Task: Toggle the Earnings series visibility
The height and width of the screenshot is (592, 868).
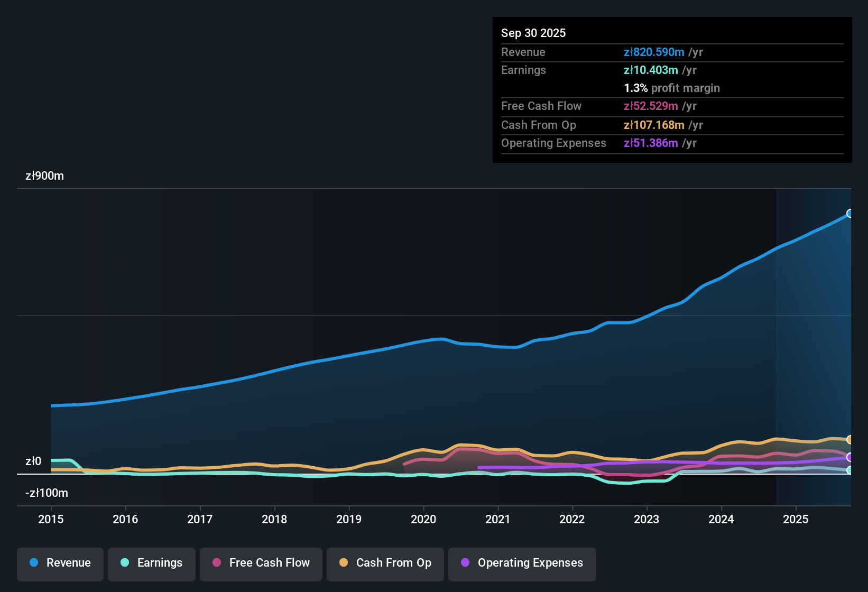Action: [152, 563]
